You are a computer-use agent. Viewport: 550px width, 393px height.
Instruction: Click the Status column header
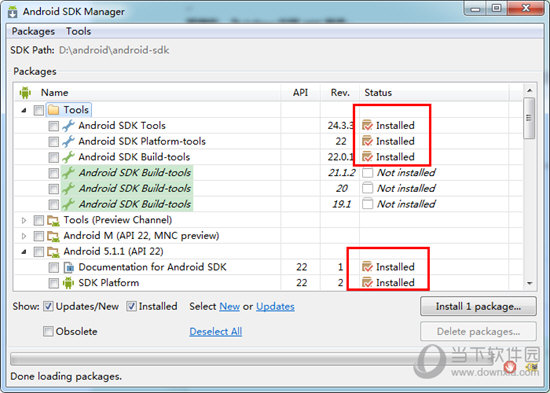[x=378, y=93]
